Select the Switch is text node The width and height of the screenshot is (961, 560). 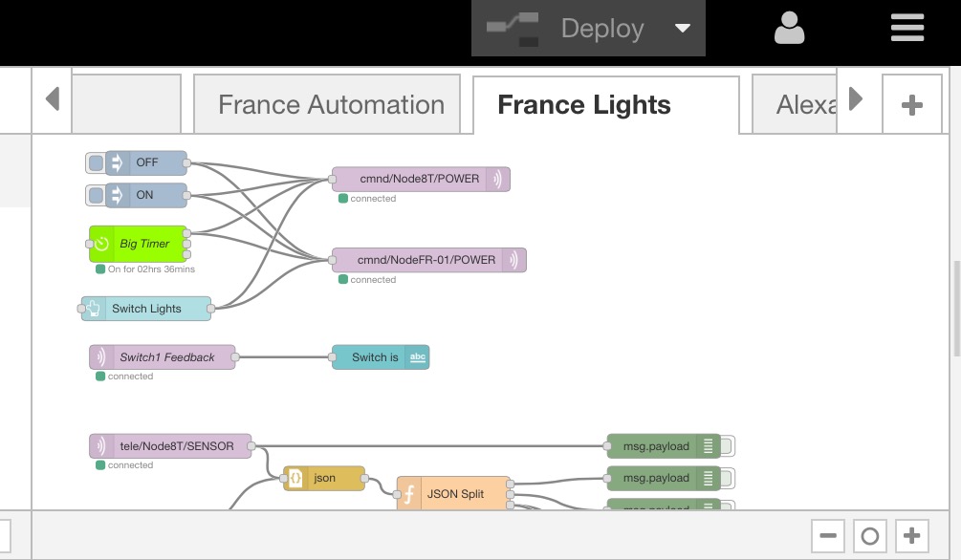coord(381,357)
